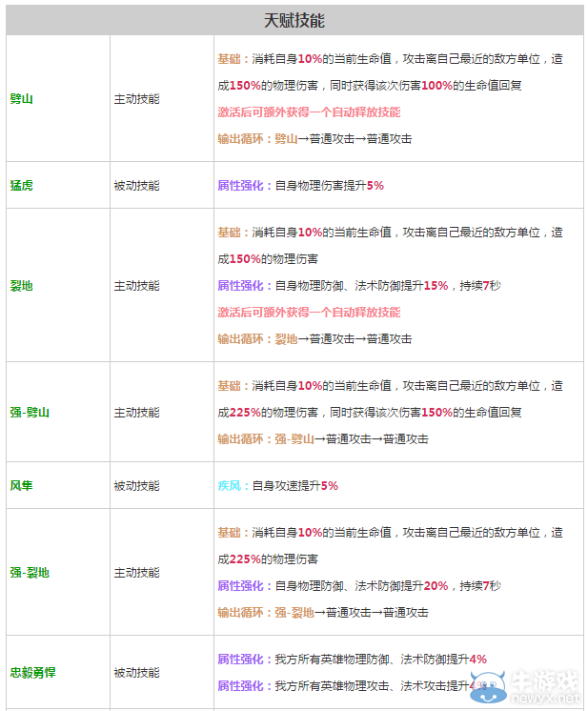
Task: Click 主动技能 in the 强-裂地 row
Action: [136, 573]
